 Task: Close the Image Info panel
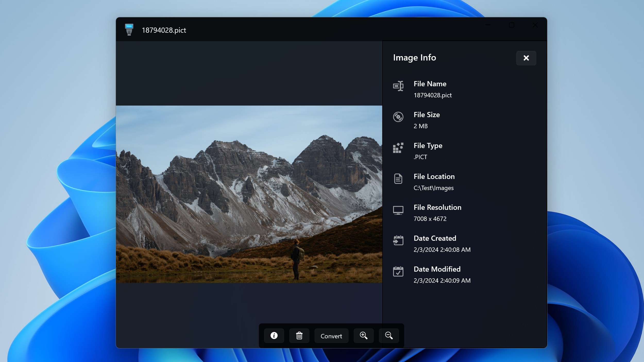(x=526, y=58)
